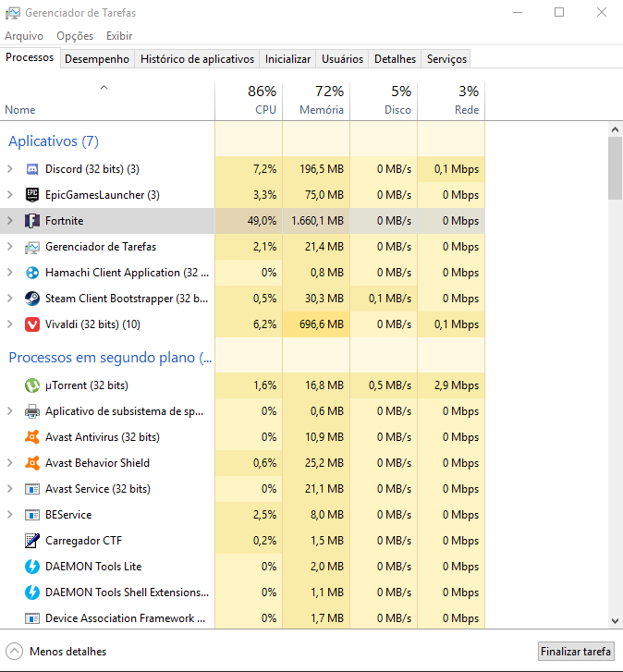Click the EpicGamesLauncher icon
Viewport: 623px width, 672px height.
(x=32, y=195)
